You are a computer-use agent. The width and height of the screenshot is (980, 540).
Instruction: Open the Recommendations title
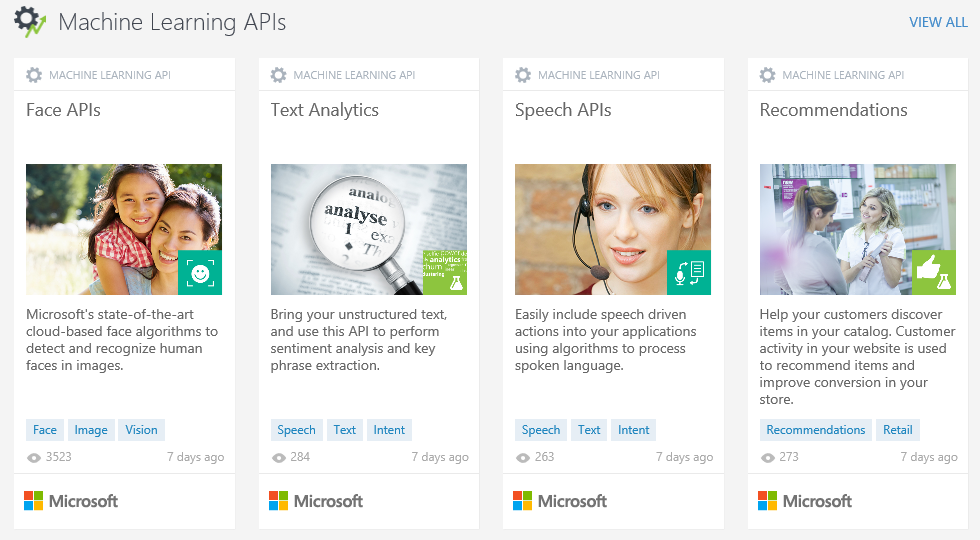pos(833,110)
